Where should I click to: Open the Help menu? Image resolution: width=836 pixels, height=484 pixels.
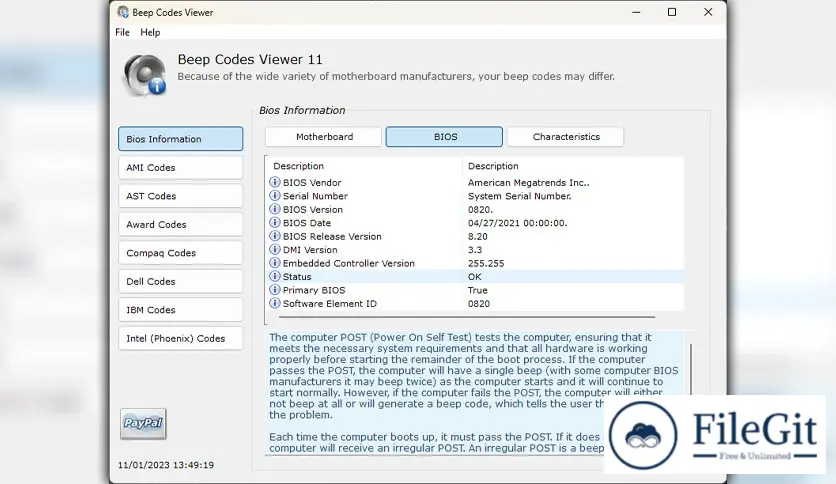(150, 32)
